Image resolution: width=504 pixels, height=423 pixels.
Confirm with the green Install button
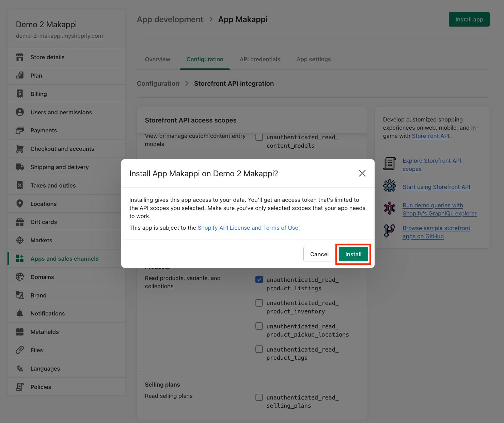pos(353,254)
